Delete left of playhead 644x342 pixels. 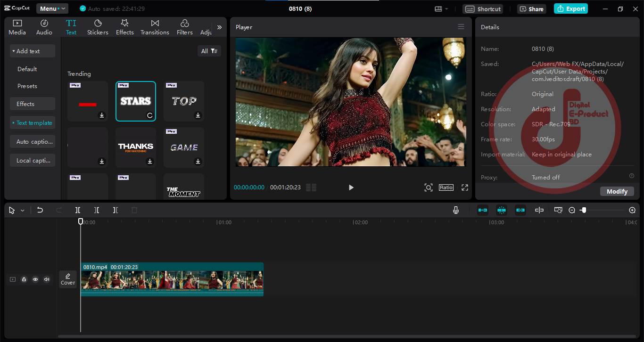point(97,210)
